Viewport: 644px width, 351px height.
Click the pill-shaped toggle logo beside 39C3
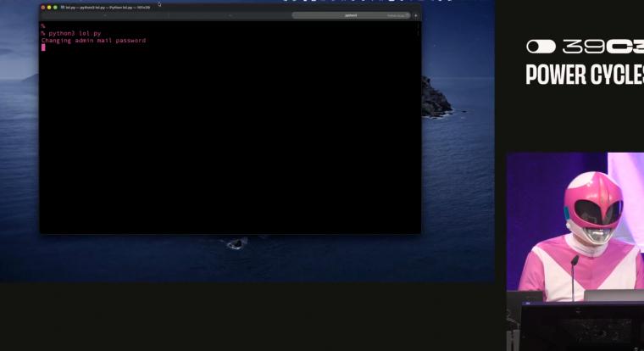541,47
